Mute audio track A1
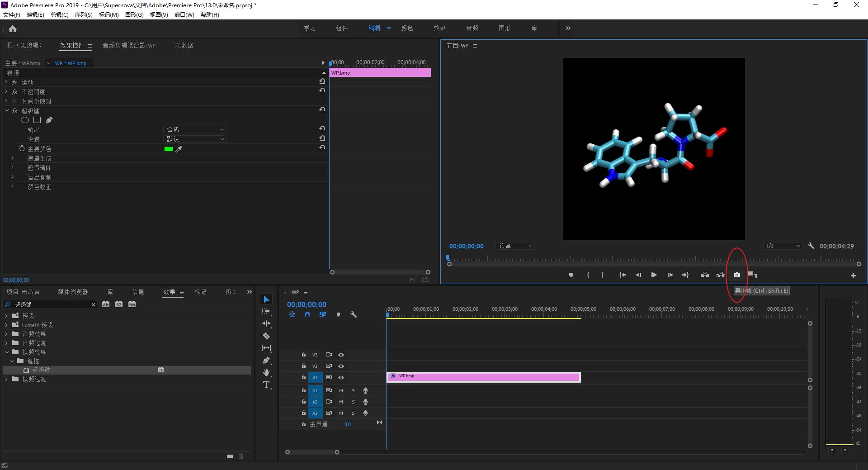The image size is (868, 470). (341, 390)
